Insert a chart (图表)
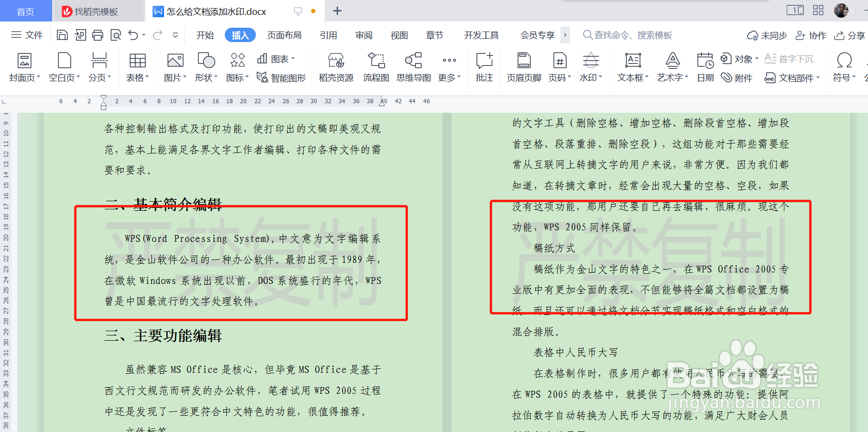Screen dimensions: 868x432 click(276, 59)
